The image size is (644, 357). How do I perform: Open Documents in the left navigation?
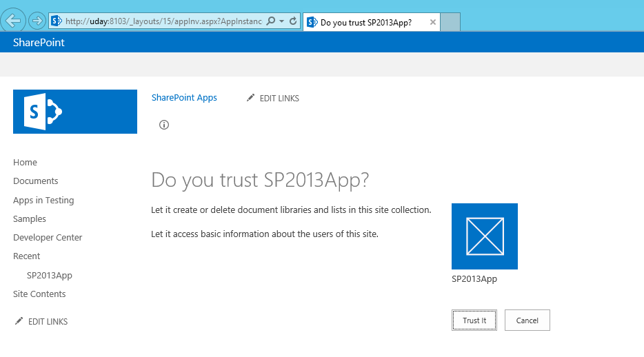[36, 181]
